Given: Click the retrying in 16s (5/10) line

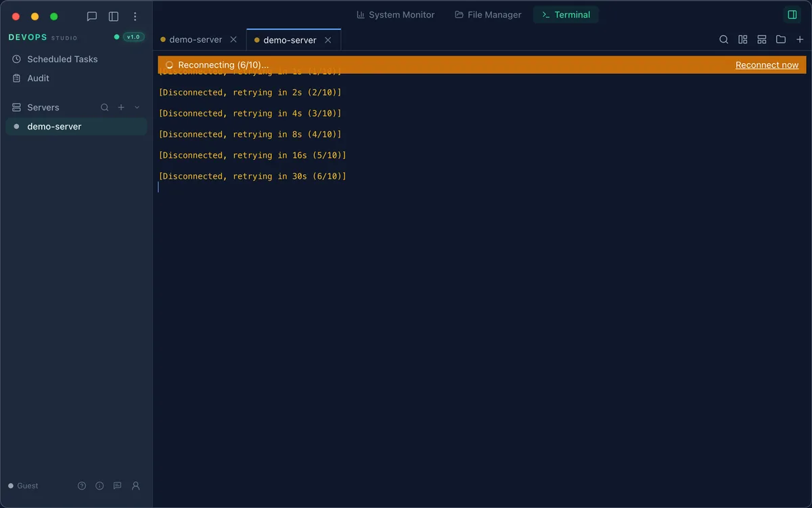Looking at the screenshot, I should coord(252,155).
